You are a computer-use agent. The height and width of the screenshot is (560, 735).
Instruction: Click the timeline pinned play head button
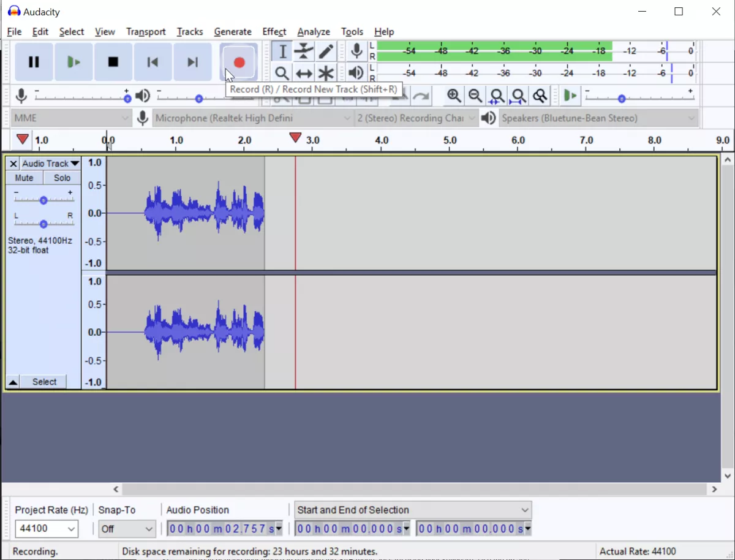(x=23, y=139)
